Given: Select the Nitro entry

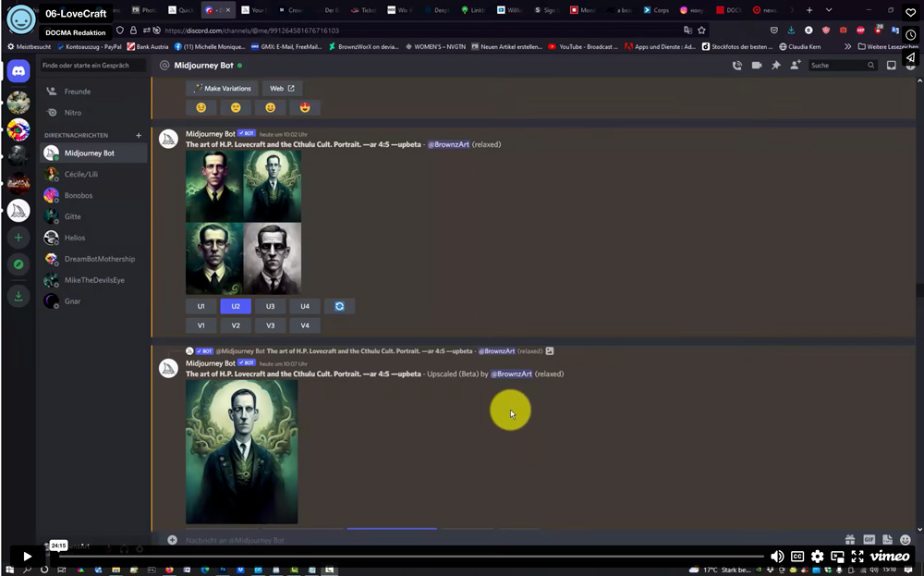Looking at the screenshot, I should [x=93, y=113].
